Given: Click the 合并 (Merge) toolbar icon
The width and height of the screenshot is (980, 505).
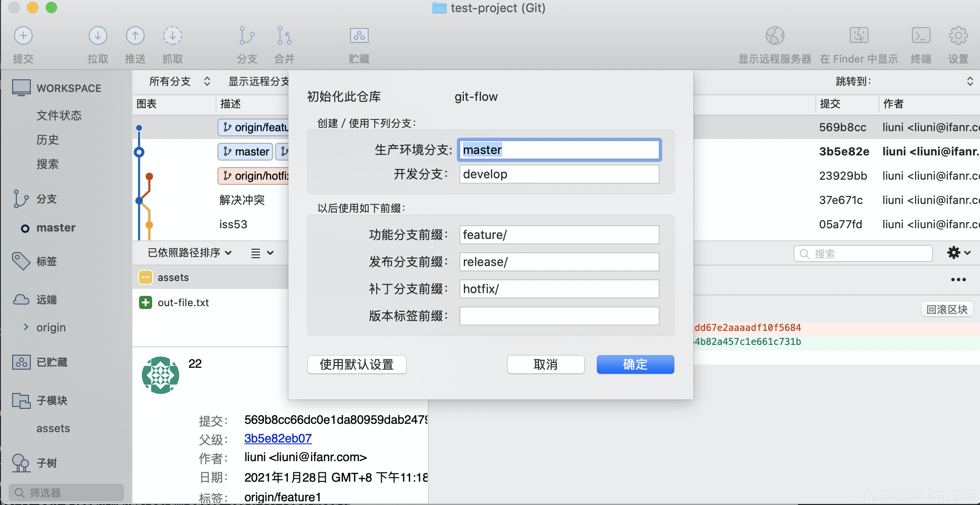Looking at the screenshot, I should (x=284, y=36).
